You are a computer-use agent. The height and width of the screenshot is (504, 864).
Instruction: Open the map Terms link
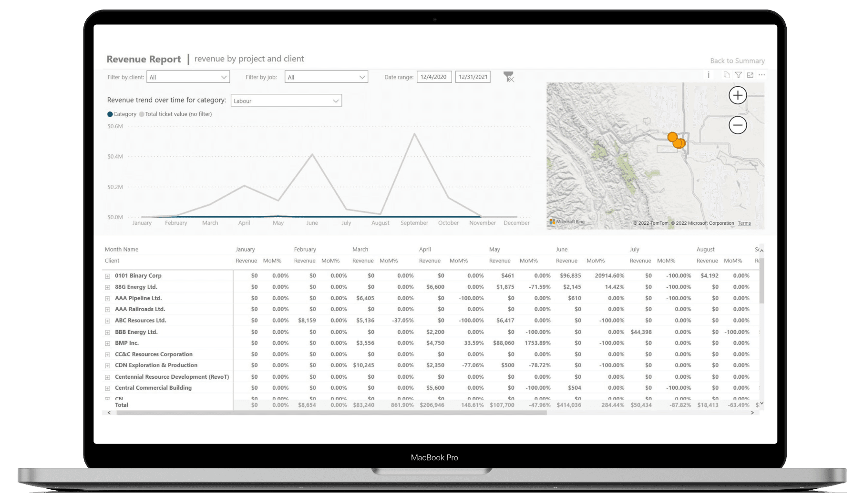tap(744, 223)
